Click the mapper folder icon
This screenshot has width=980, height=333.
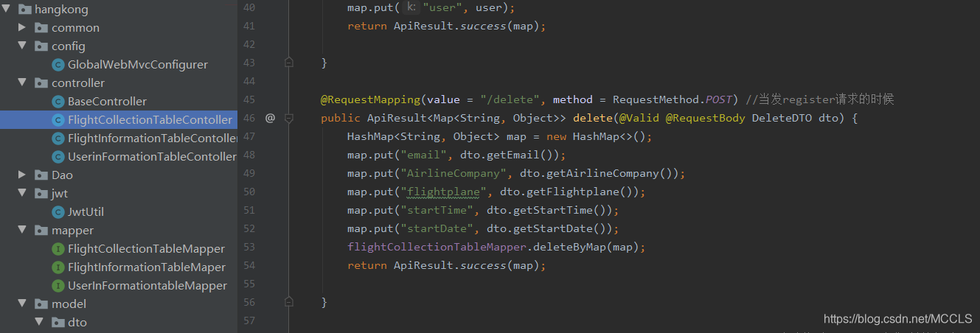[x=41, y=231]
